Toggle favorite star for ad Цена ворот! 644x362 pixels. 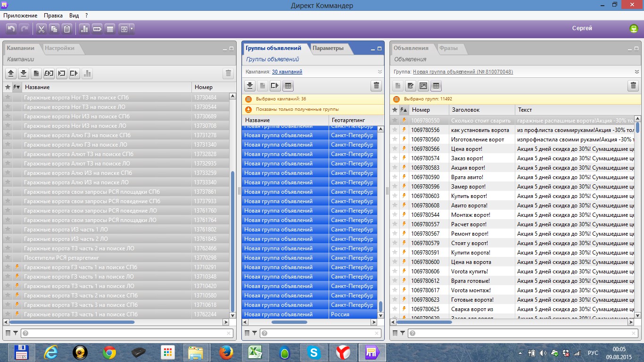tap(395, 149)
